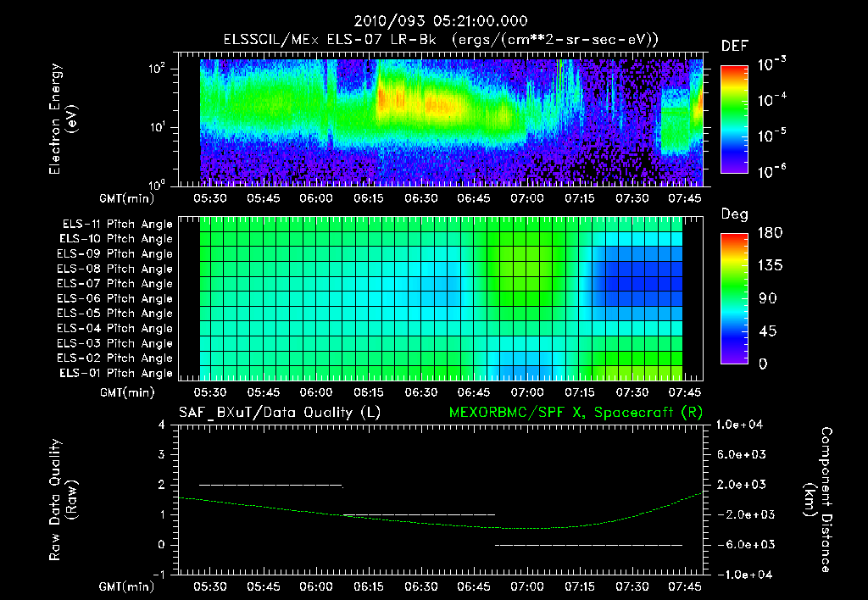Click the data quality level 0 line segment

(588, 545)
